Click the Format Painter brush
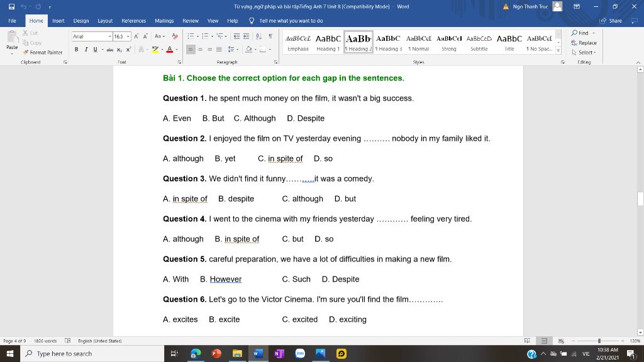 pyautogui.click(x=43, y=53)
